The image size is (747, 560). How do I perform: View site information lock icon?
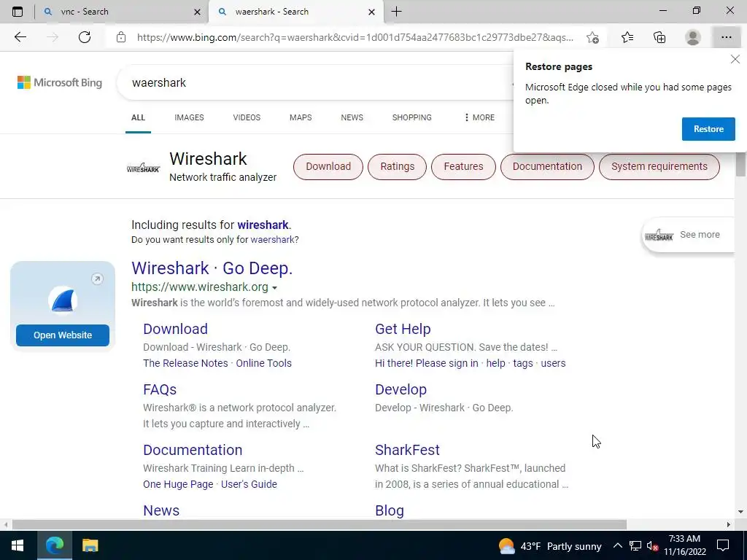coord(121,37)
